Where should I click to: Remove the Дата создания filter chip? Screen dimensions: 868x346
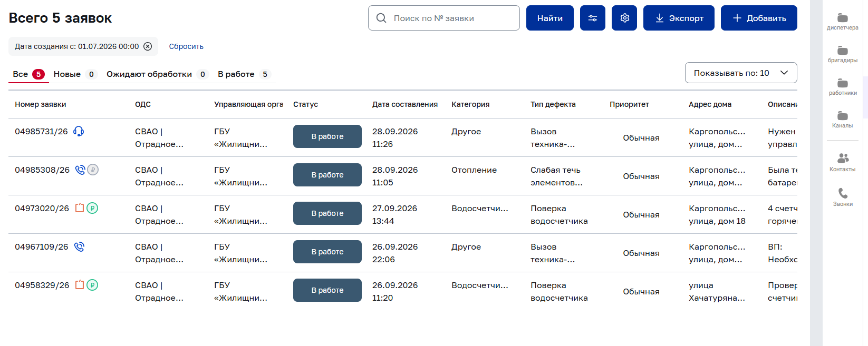tap(148, 46)
